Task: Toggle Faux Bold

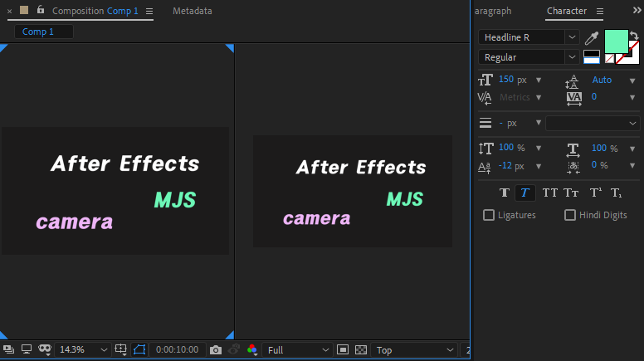Action: (505, 193)
